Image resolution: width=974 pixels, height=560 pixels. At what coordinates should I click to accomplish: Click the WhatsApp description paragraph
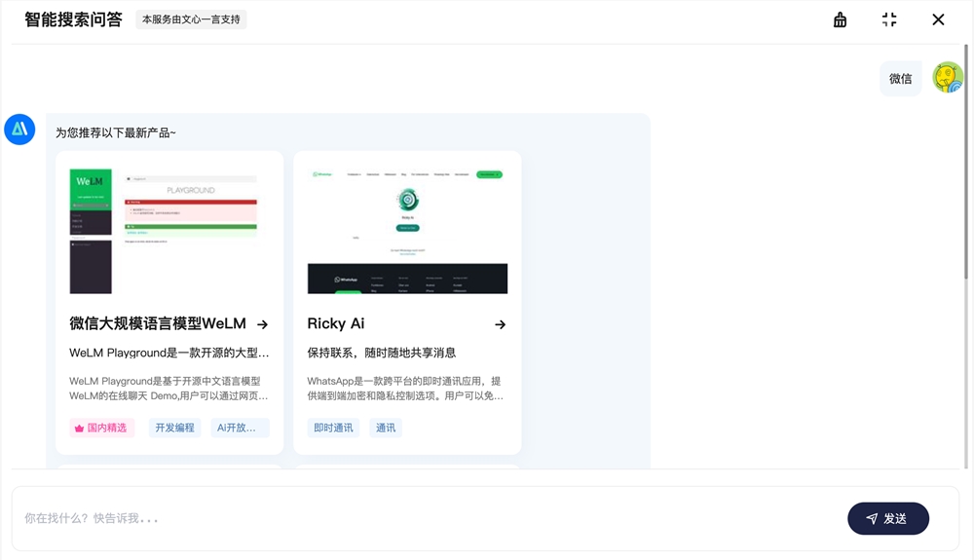click(405, 388)
